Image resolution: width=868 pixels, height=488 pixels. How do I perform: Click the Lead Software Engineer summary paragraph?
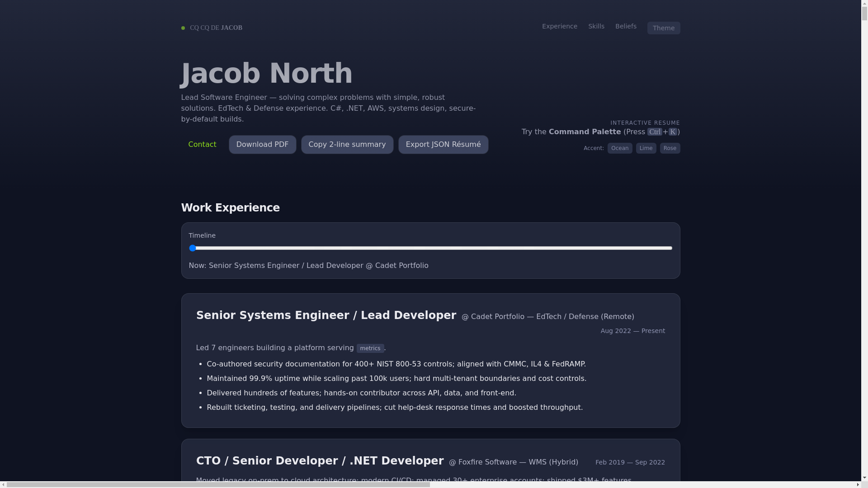(x=328, y=108)
